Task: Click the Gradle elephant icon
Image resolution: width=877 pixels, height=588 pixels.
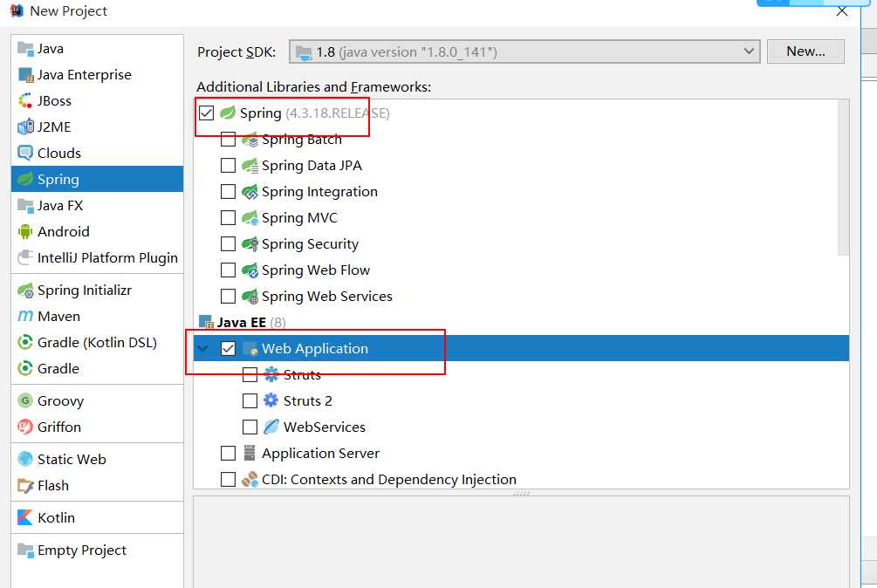Action: 25,369
